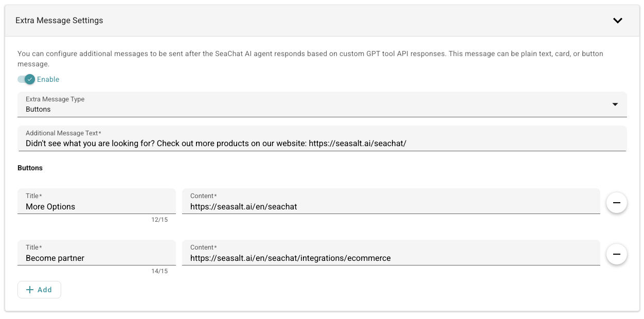Click the plus icon to add a button

30,290
